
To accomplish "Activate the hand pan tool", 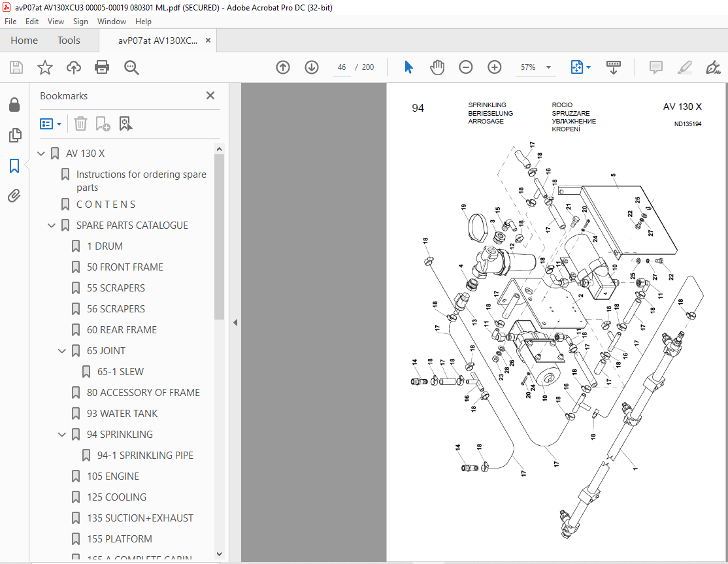I will pos(437,67).
